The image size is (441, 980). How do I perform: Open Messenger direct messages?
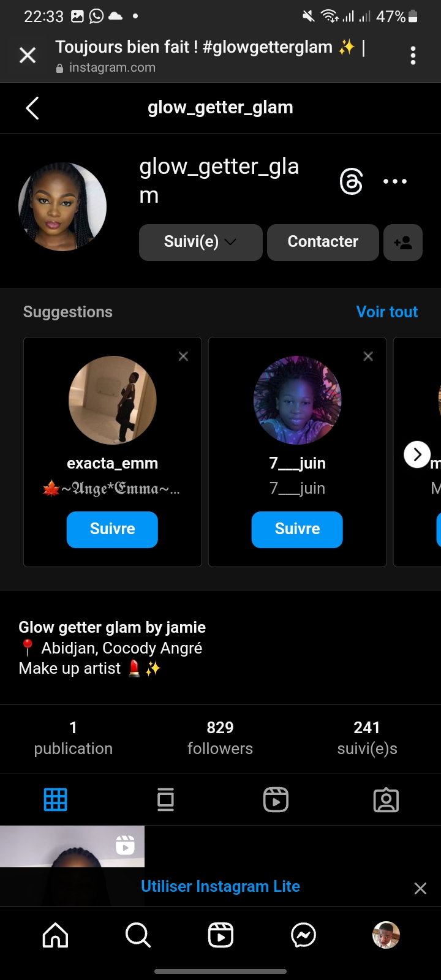(x=303, y=935)
